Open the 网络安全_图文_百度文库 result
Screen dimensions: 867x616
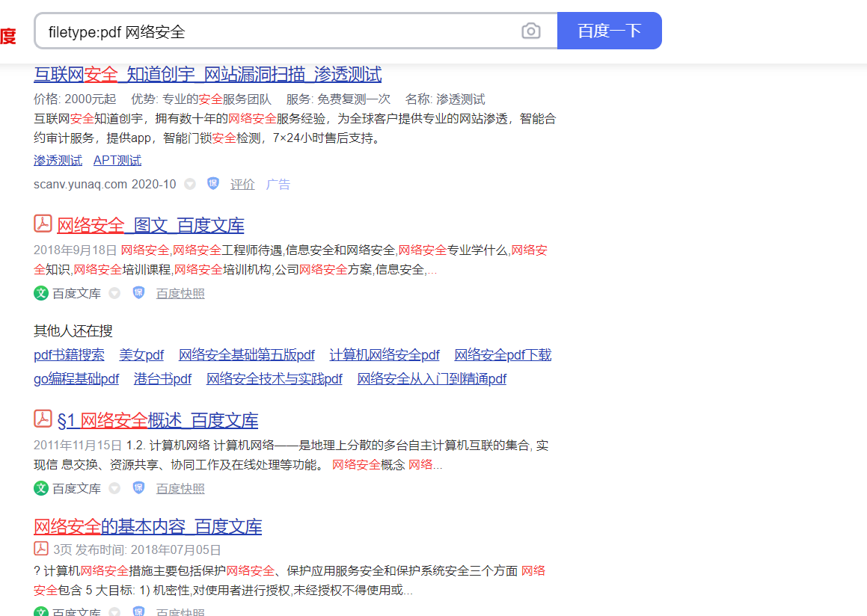coord(150,226)
